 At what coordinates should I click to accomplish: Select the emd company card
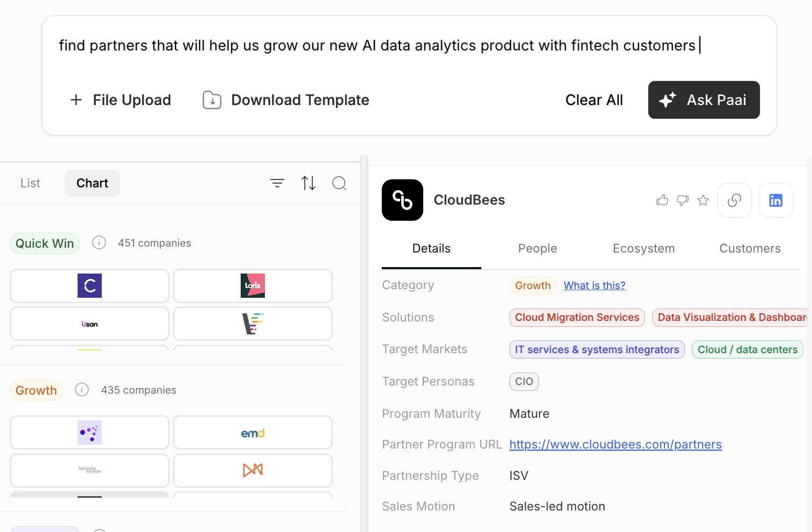[253, 432]
